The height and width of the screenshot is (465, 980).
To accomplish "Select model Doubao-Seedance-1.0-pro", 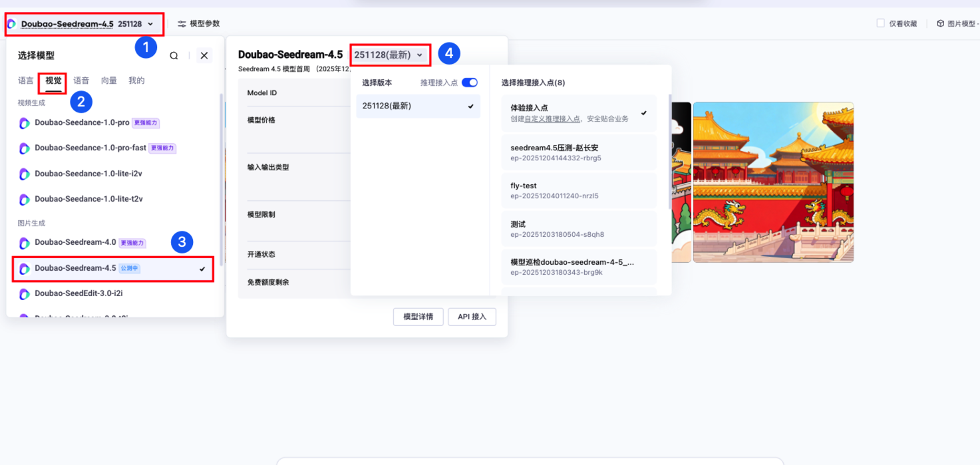I will [x=115, y=123].
